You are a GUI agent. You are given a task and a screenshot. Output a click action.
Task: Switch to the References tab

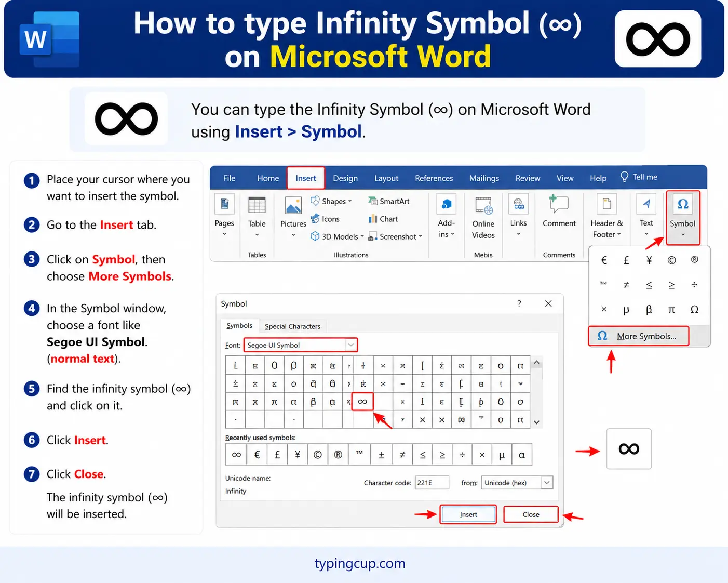[434, 178]
